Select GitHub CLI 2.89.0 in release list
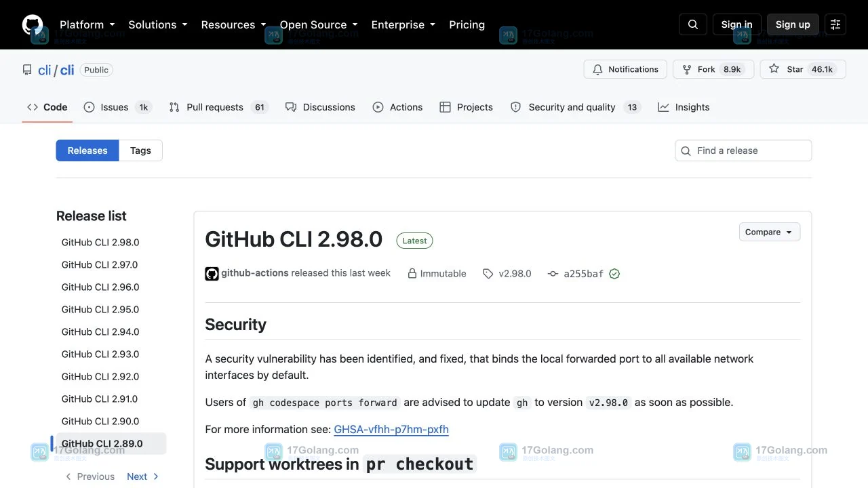This screenshot has width=868, height=488. tap(111, 443)
